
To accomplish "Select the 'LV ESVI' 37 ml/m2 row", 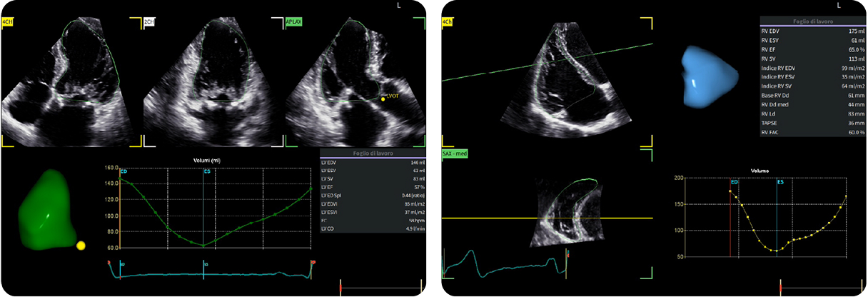I will pyautogui.click(x=373, y=212).
